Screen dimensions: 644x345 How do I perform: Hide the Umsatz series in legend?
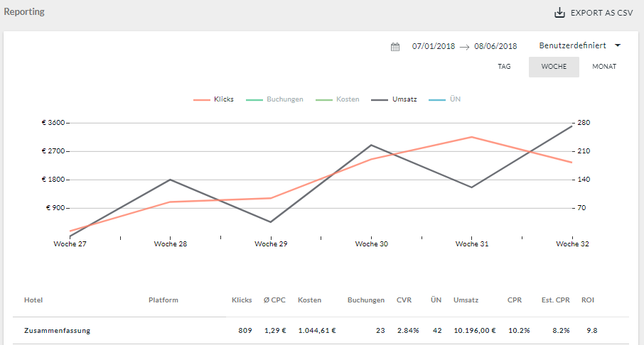[395, 99]
